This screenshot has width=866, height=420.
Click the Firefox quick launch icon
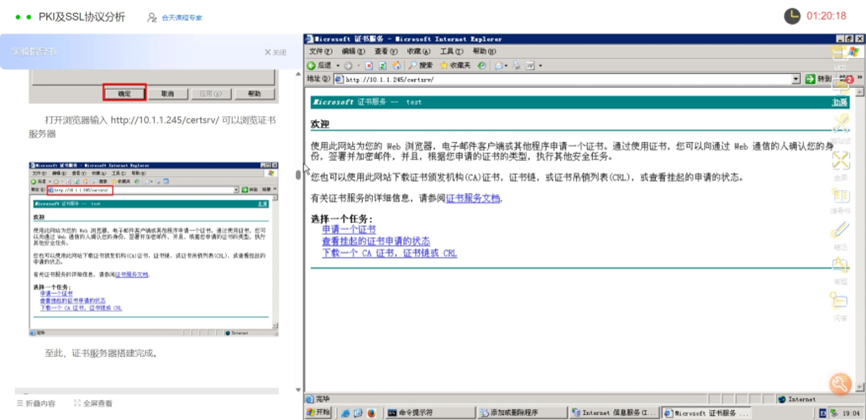[371, 412]
